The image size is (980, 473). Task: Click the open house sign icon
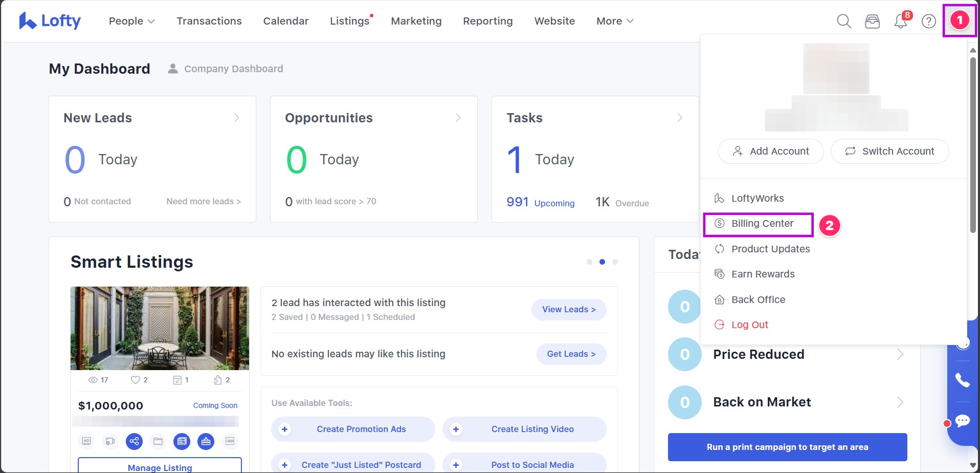pyautogui.click(x=206, y=441)
